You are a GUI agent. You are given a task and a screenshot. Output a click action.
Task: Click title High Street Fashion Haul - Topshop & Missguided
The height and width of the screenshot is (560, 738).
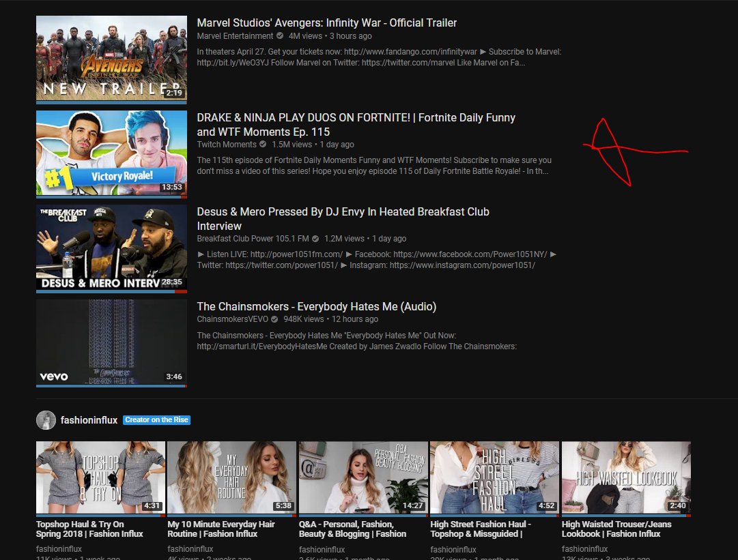point(481,529)
